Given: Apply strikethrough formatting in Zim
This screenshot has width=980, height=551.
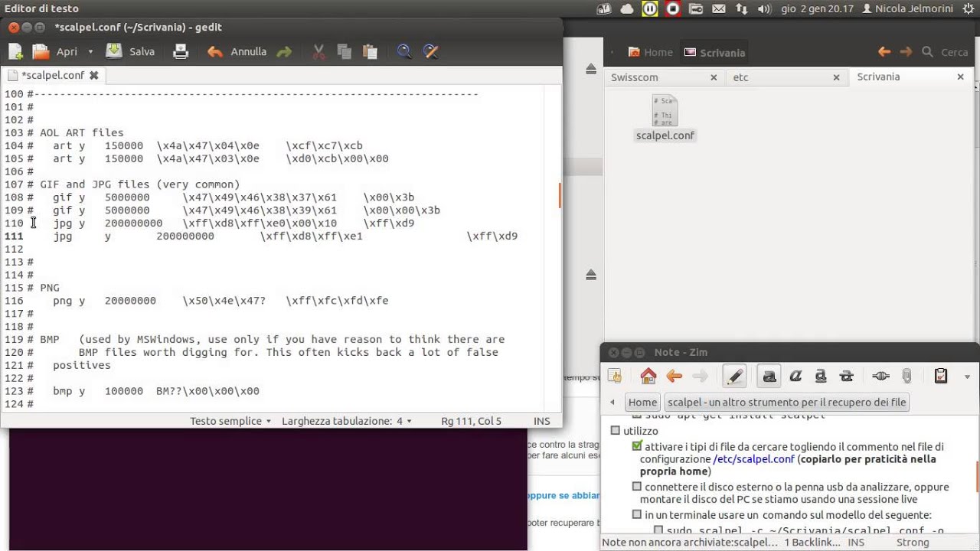Looking at the screenshot, I should click(846, 376).
